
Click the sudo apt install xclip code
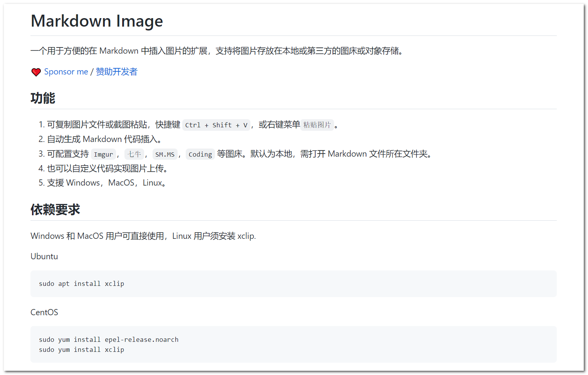click(x=81, y=284)
